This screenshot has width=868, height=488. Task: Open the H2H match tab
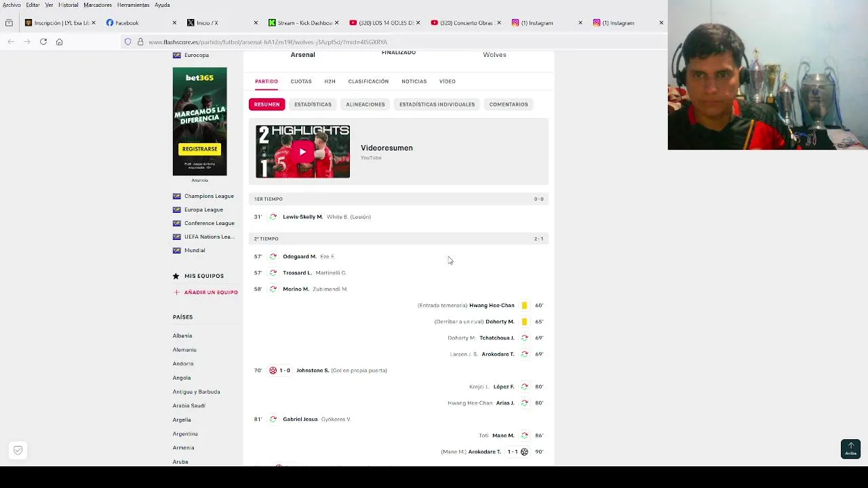coord(330,81)
